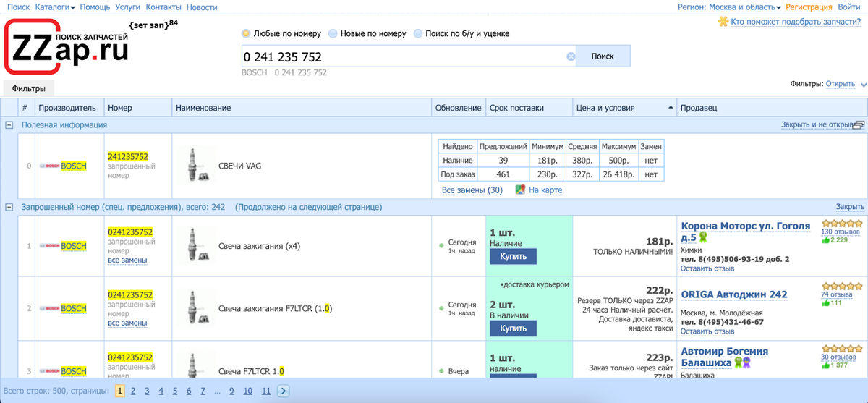Clear the search field with the X icon
The image size is (868, 403).
click(x=571, y=56)
